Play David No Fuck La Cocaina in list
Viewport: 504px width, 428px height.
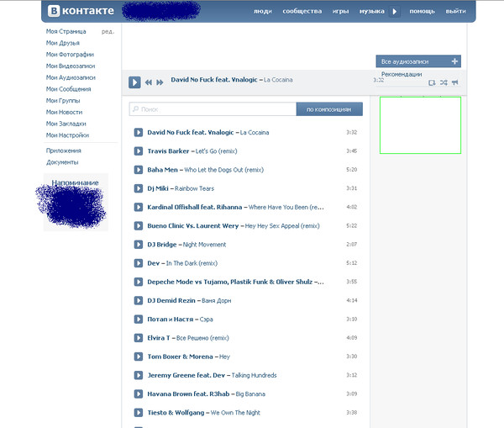(139, 132)
